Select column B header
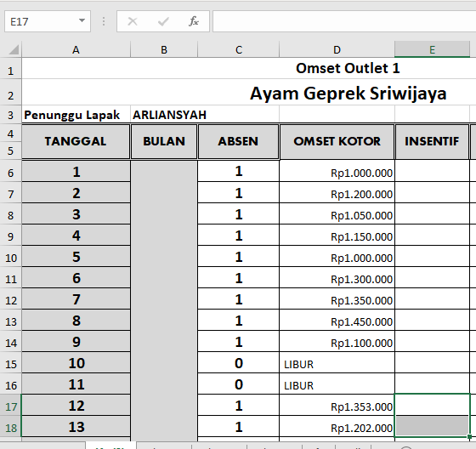Screen dimensions: 476x449 164,50
